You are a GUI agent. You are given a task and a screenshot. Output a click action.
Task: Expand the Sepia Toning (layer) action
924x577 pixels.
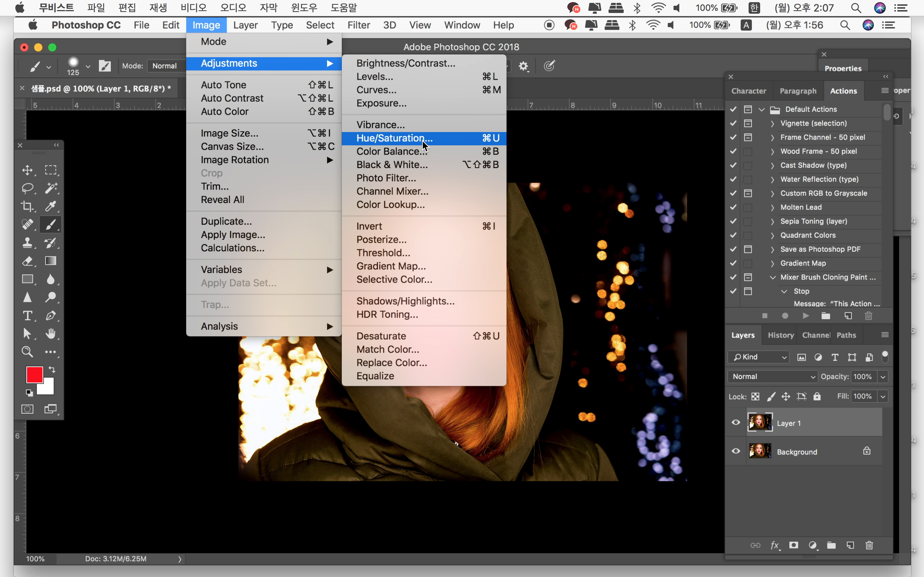pos(772,221)
